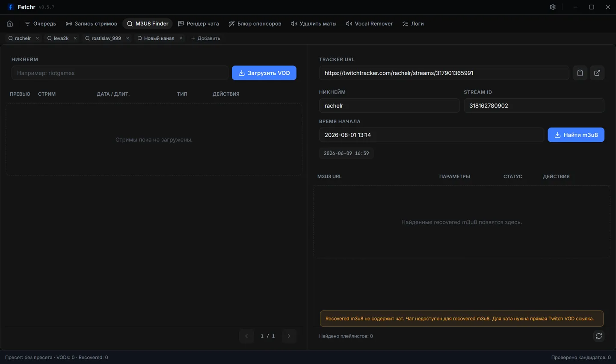
Task: Add a new channel with Добавить
Action: coord(206,38)
